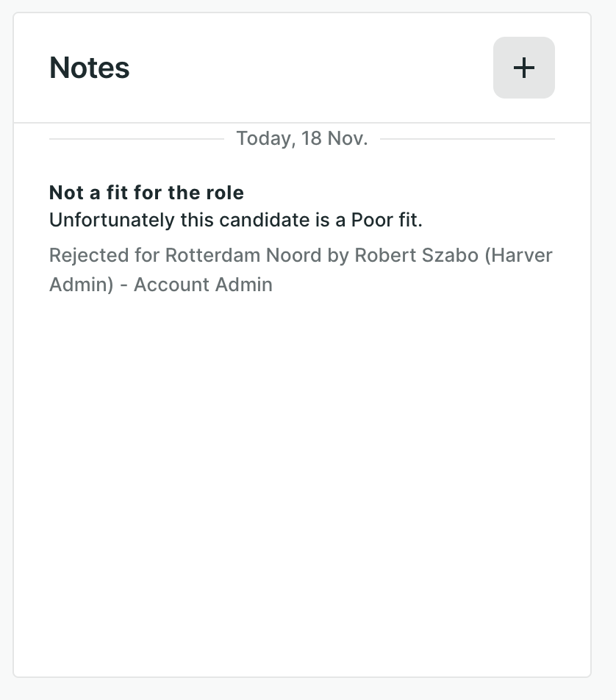Image resolution: width=616 pixels, height=700 pixels.
Task: Click the Notes panel heading
Action: pos(90,68)
